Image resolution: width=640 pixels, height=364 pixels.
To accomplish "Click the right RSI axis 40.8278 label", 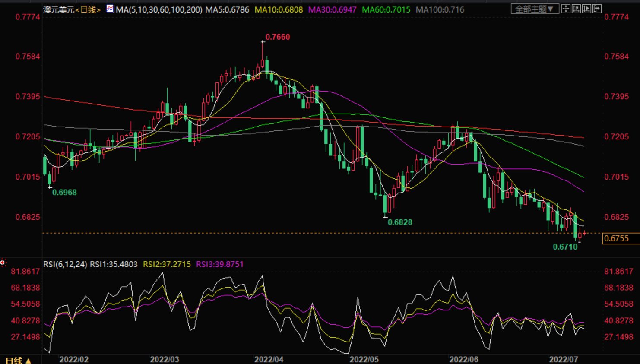I will tap(619, 321).
